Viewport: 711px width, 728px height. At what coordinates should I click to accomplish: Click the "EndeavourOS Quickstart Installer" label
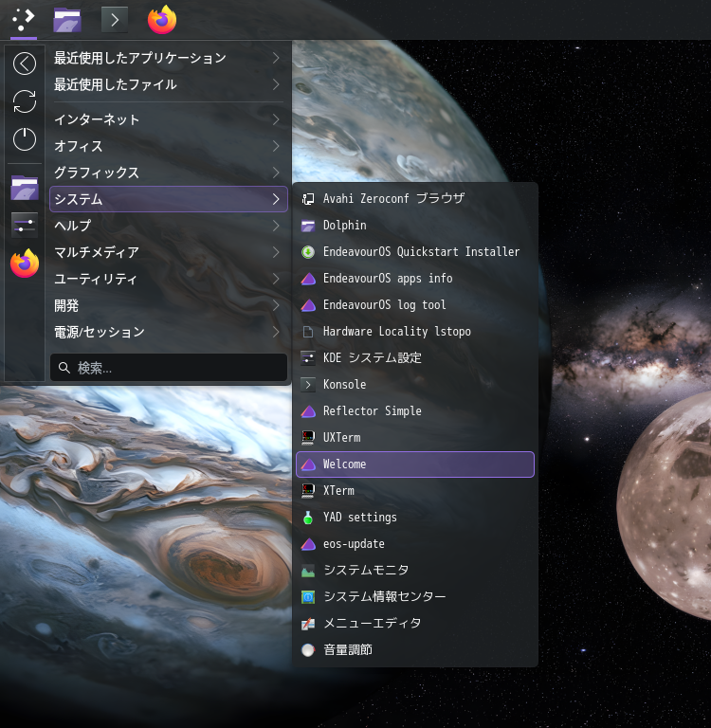tap(421, 252)
